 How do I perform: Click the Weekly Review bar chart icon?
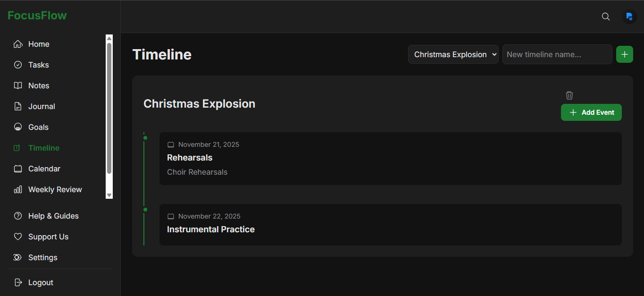click(18, 189)
